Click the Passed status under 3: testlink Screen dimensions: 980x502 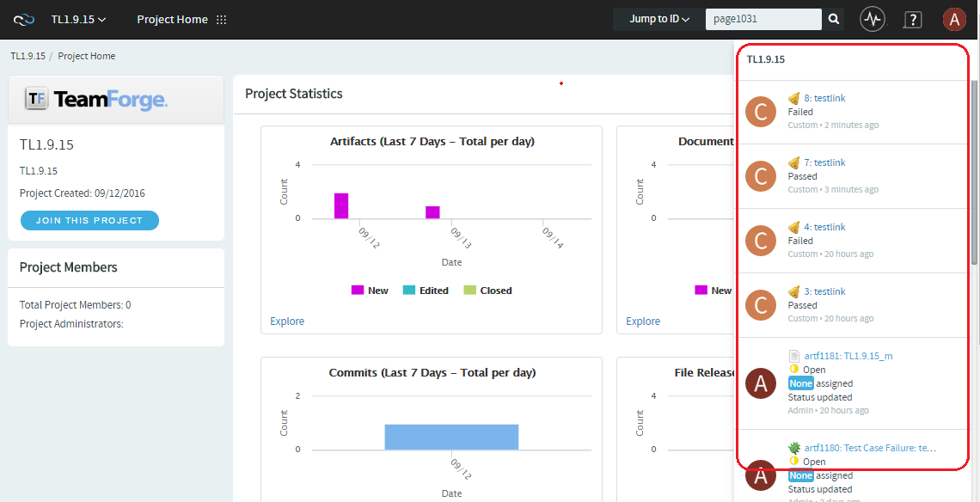[803, 305]
